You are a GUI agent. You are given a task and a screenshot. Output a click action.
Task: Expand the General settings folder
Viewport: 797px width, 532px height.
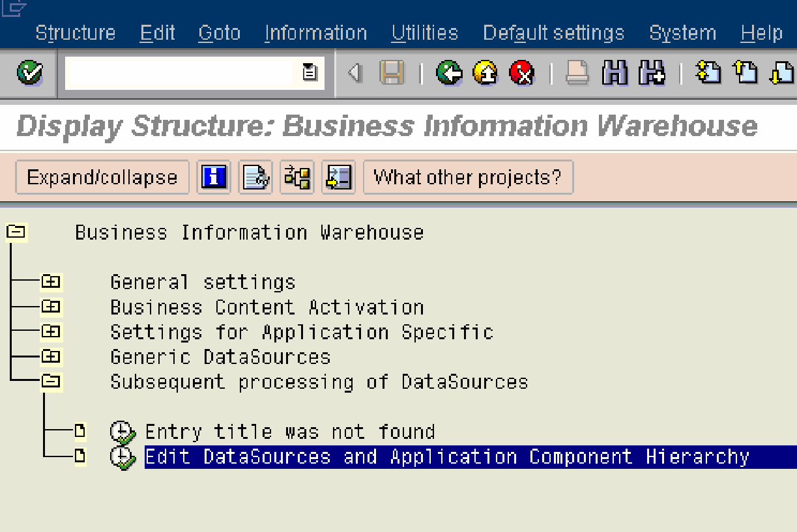[x=51, y=281]
